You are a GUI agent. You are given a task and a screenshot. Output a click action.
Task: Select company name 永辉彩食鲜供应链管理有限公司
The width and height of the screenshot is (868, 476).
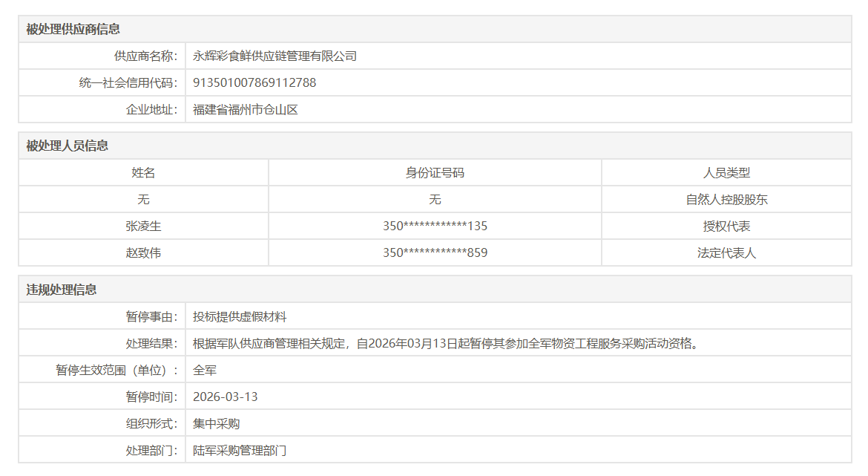(x=274, y=56)
